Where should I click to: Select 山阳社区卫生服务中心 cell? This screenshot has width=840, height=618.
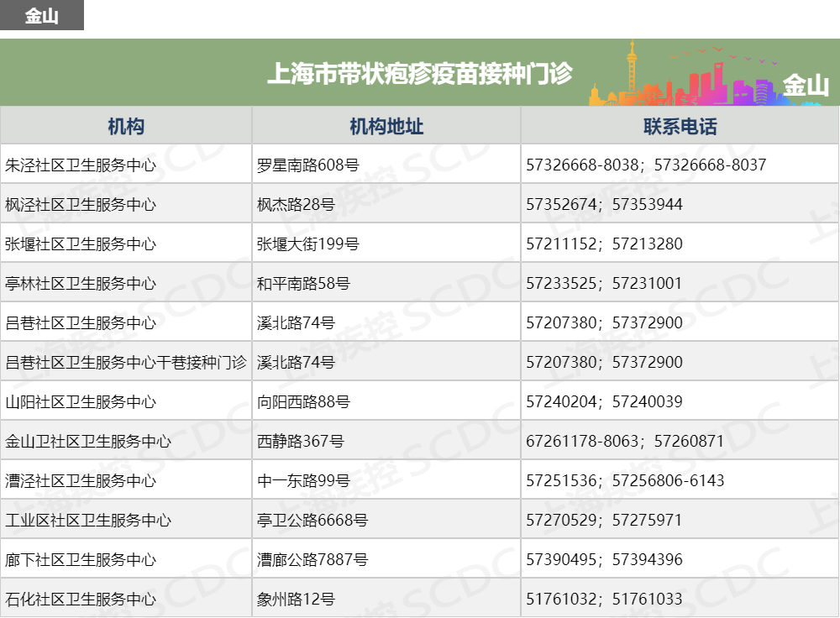point(126,401)
